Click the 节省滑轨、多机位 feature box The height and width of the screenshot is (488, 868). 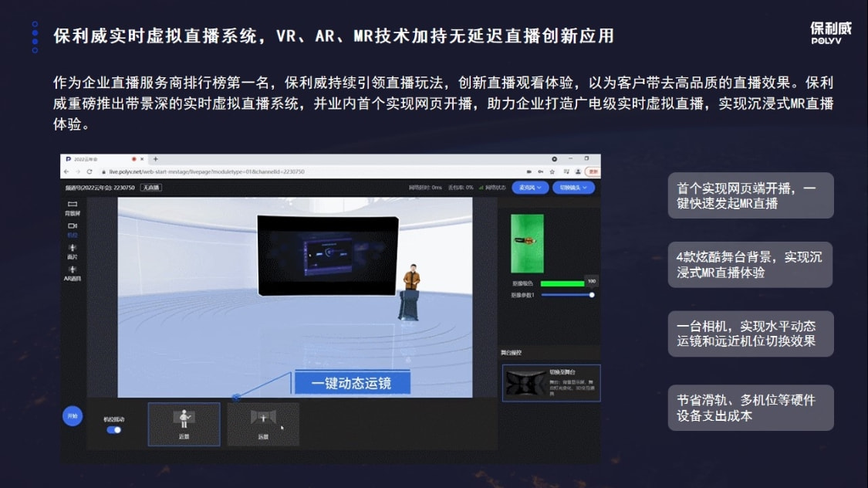tap(751, 408)
